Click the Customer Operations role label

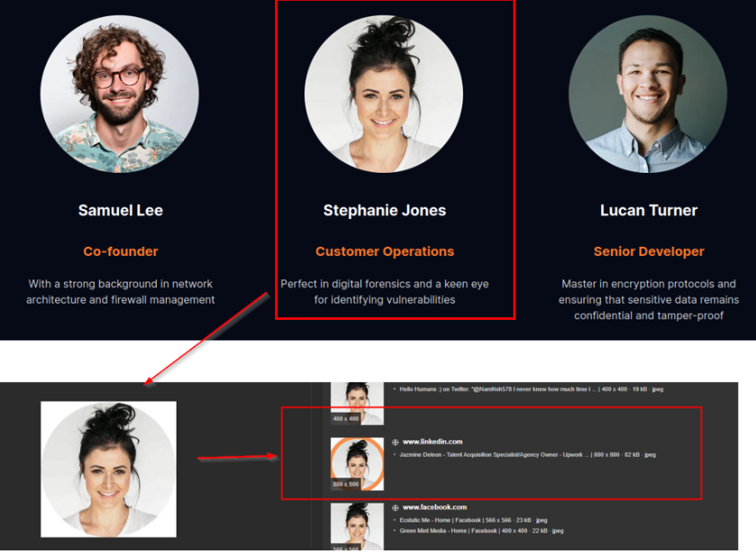pos(385,251)
